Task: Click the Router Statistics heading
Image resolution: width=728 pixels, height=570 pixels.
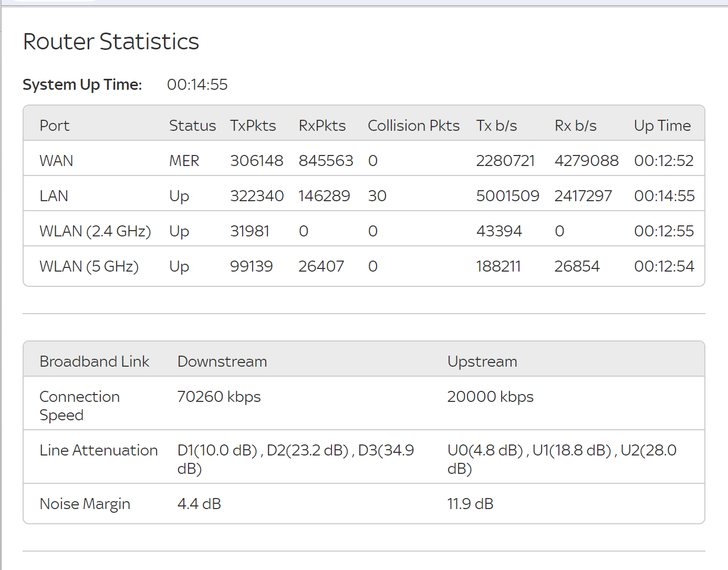Action: (x=110, y=42)
